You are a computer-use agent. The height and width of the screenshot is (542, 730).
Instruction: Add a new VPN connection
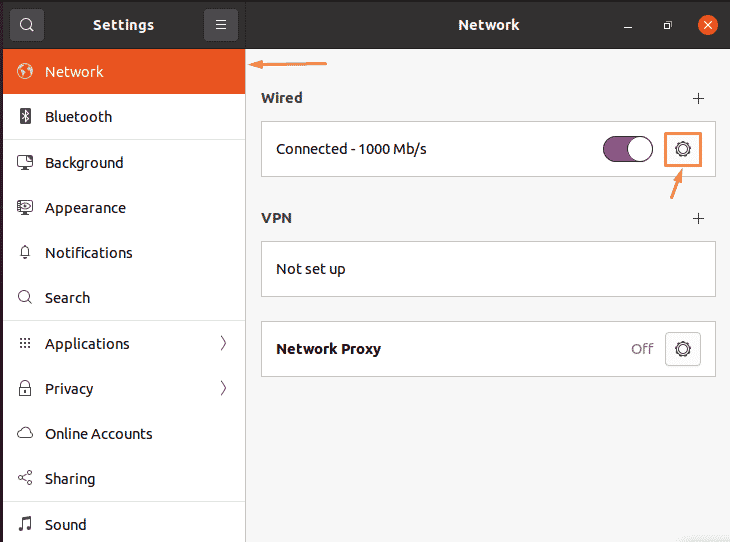pos(698,218)
